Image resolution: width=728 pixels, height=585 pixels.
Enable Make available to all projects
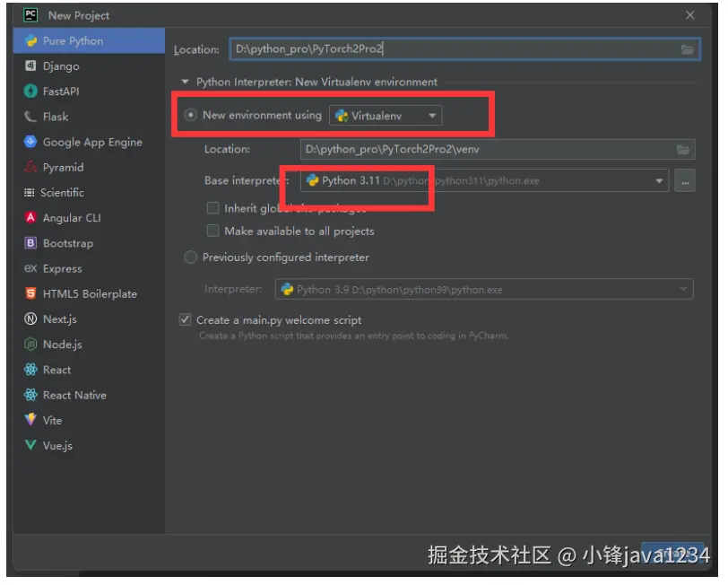[x=213, y=231]
